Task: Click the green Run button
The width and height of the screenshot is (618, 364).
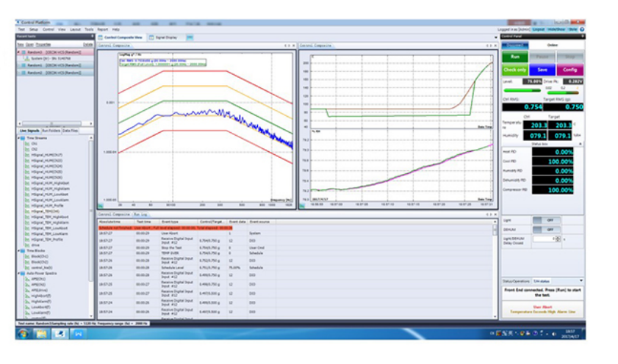Action: click(x=515, y=57)
